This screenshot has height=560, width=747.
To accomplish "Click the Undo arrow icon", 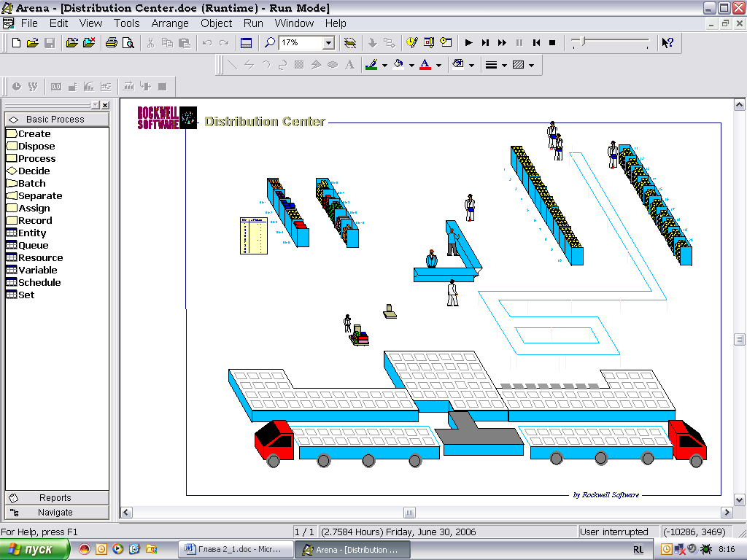I will point(206,43).
